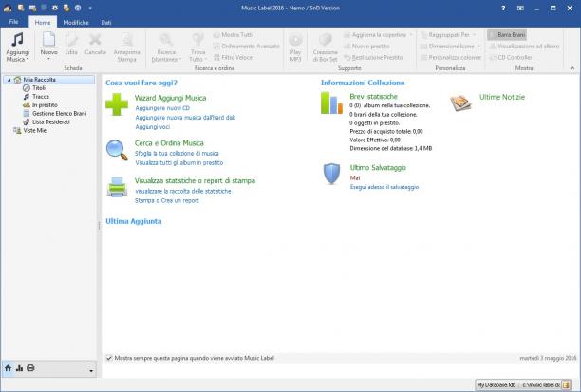Select Titoli in the tree
This screenshot has height=392, width=581.
coord(39,88)
